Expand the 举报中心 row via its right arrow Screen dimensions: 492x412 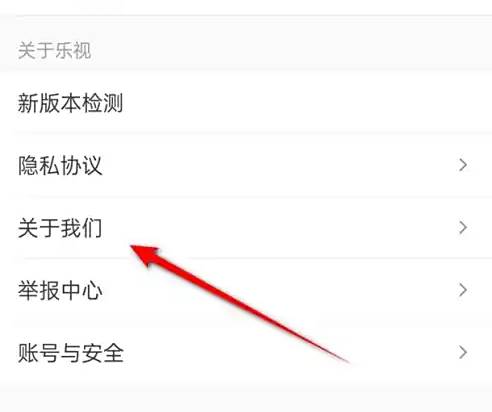click(463, 290)
